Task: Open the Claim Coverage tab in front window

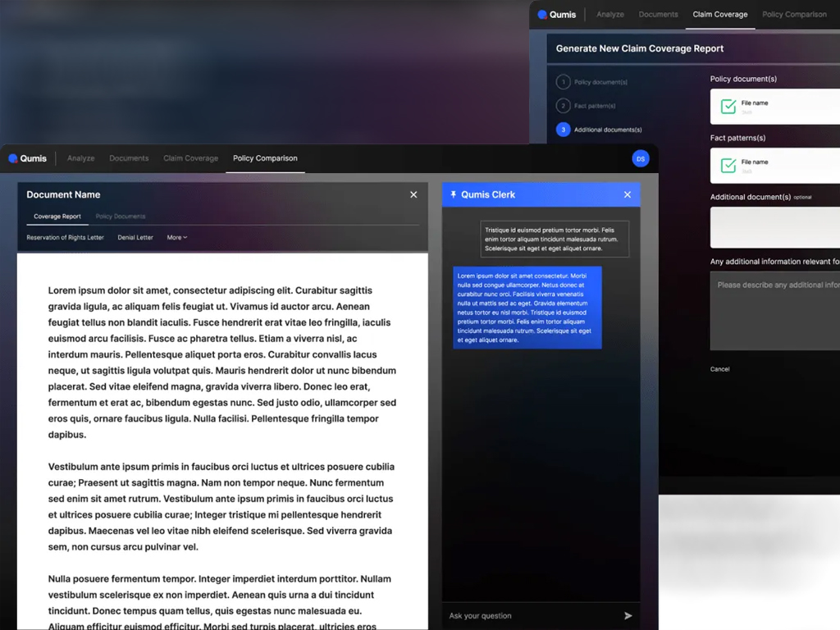Action: [x=190, y=158]
